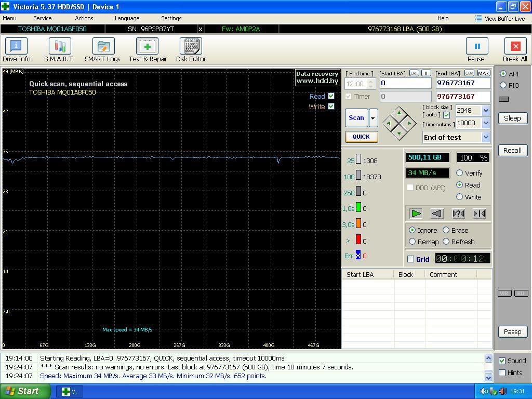Click the jump-to-unknown position button
The width and height of the screenshot is (532, 399).
click(x=458, y=214)
